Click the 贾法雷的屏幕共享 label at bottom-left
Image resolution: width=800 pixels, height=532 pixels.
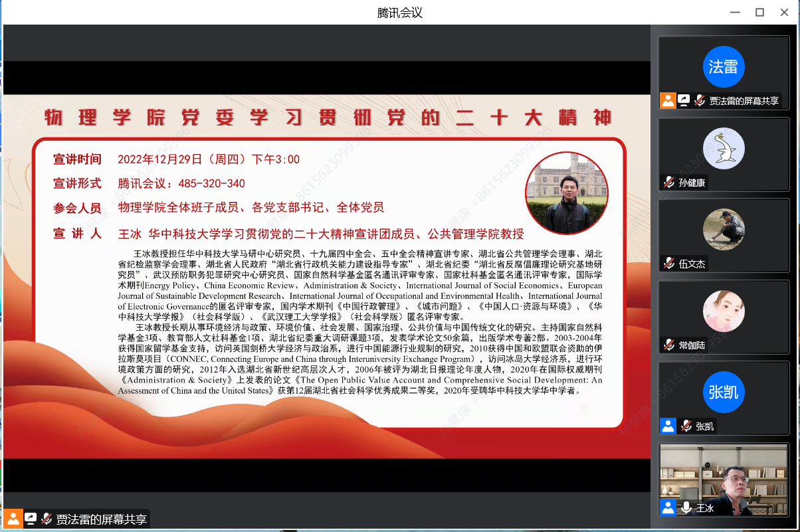[101, 519]
